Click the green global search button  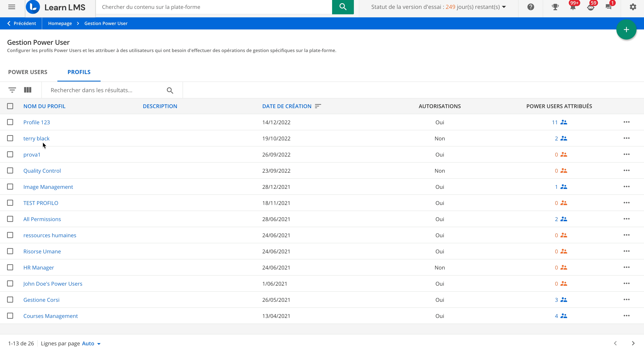pos(343,7)
